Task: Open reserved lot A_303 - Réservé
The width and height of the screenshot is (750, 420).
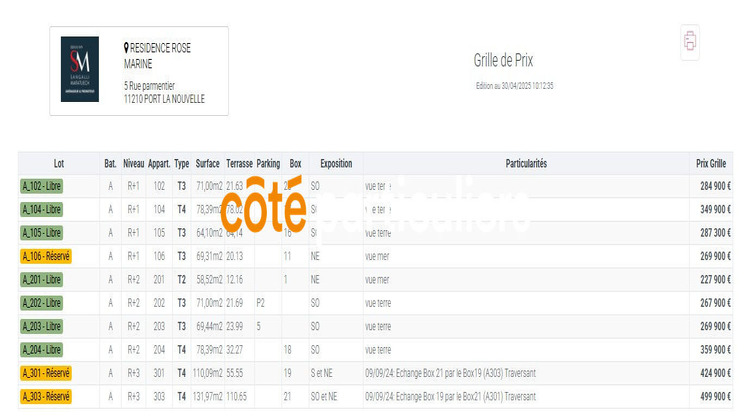Action: point(45,396)
